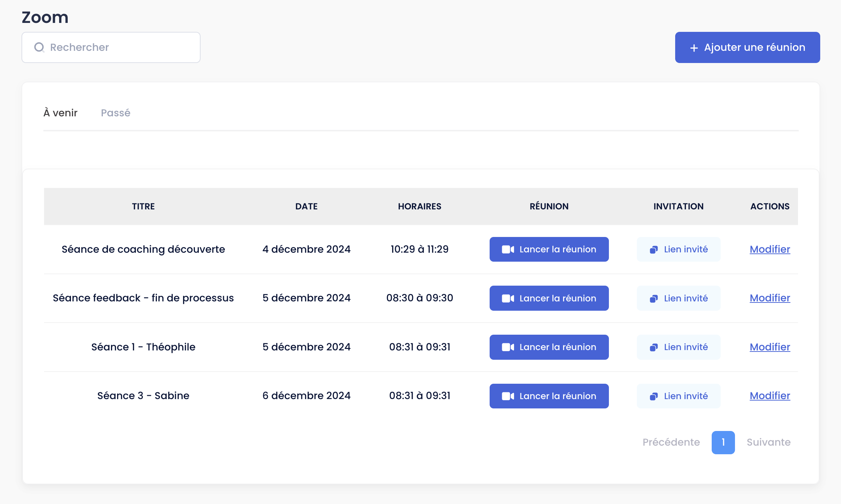Launch meeting for Séance 1 - Théophile
This screenshot has height=504, width=841.
[x=549, y=347]
